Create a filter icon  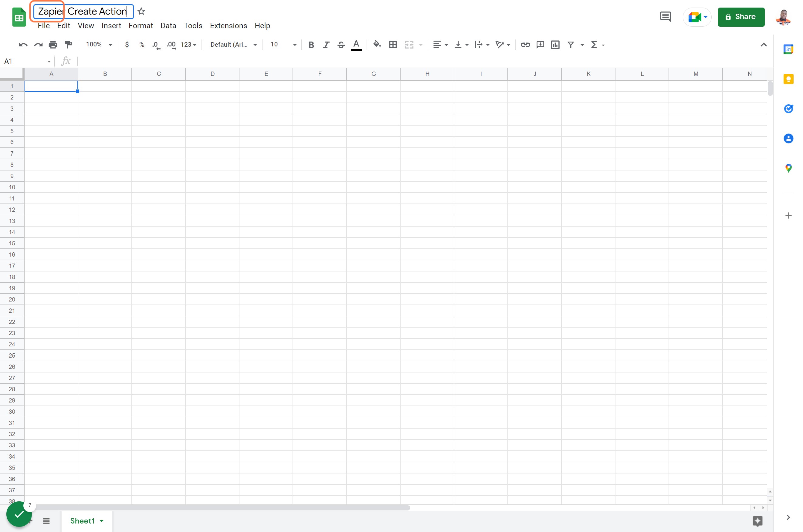571,45
